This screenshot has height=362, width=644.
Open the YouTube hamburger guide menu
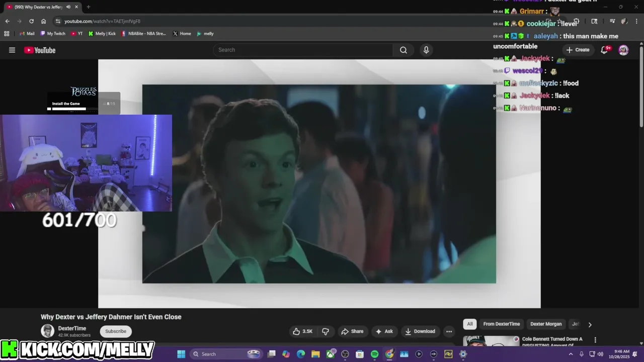(x=12, y=50)
